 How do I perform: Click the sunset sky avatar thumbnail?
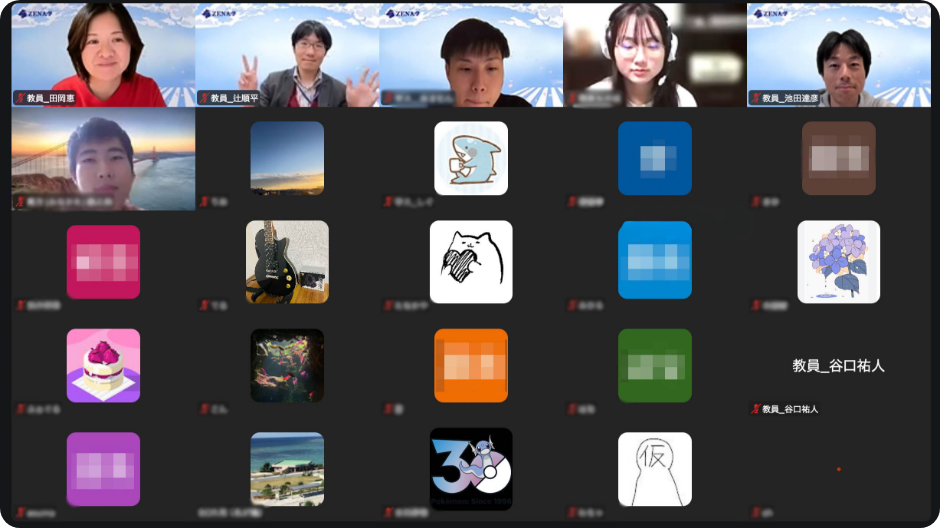[287, 158]
